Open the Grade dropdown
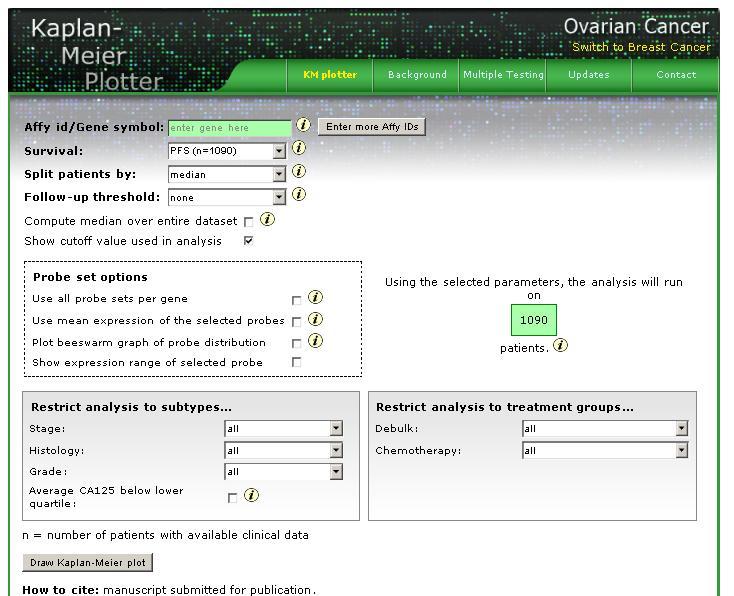 (284, 471)
